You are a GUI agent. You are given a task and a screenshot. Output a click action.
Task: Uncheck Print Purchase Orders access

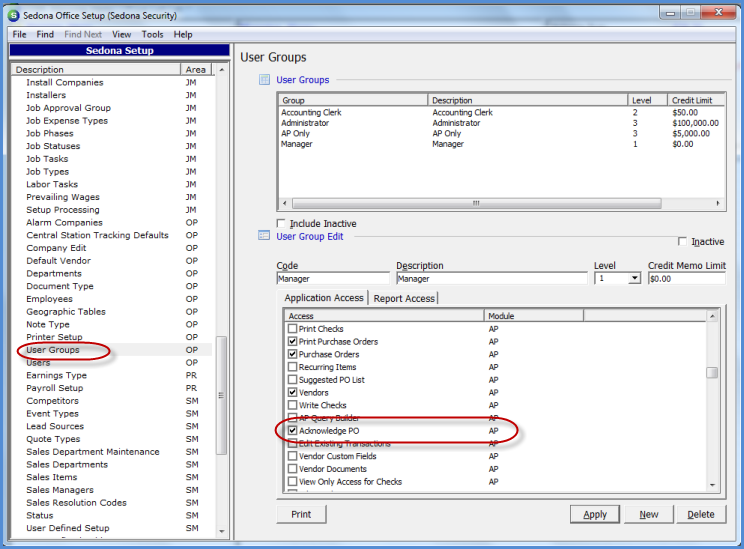click(x=293, y=341)
